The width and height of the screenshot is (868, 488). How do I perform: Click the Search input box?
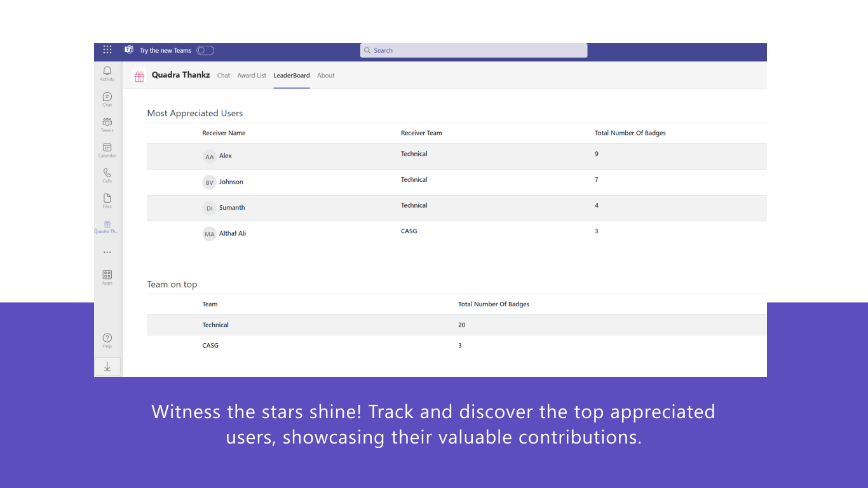[x=473, y=50]
